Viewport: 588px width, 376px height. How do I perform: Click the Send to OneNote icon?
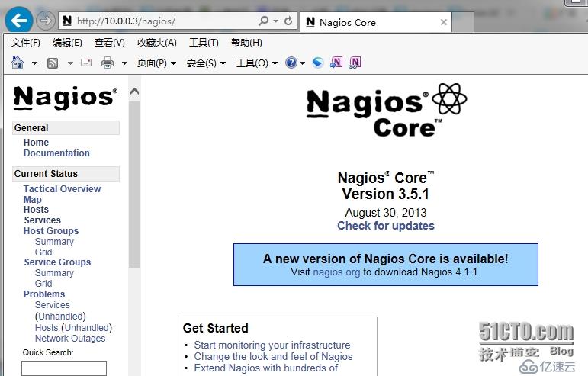tap(336, 63)
